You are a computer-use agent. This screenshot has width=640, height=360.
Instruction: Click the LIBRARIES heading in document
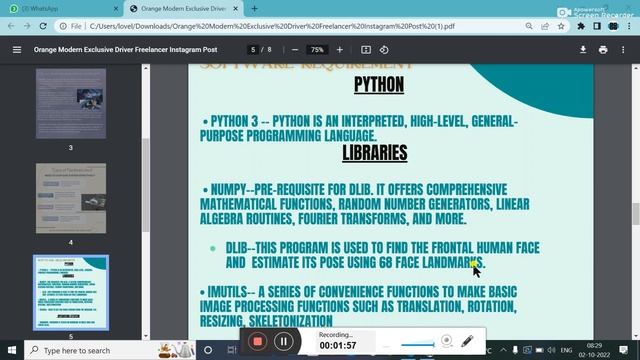coord(375,153)
